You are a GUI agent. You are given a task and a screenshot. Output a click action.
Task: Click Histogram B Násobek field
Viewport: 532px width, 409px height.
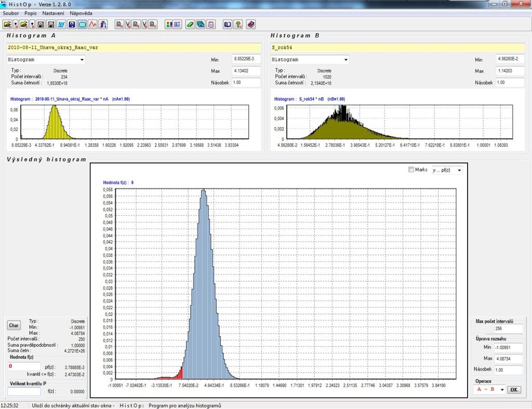tap(510, 83)
